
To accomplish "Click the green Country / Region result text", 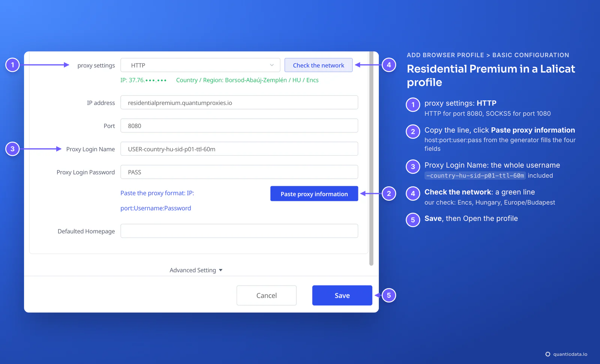I will pyautogui.click(x=247, y=80).
